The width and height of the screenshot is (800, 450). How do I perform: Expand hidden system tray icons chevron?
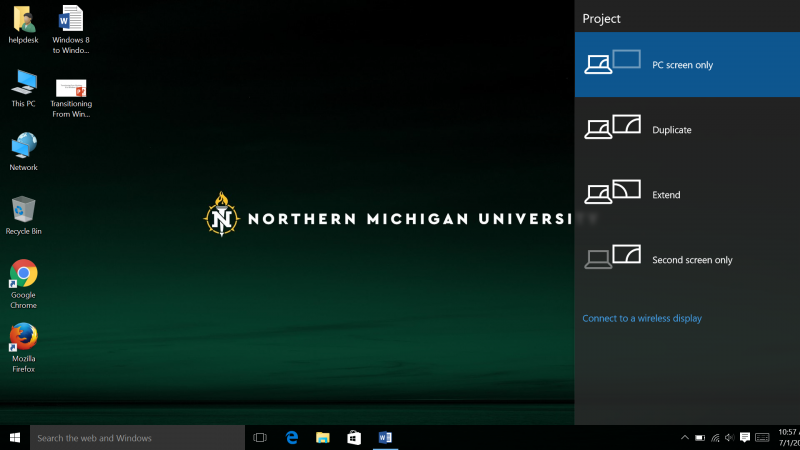click(684, 437)
